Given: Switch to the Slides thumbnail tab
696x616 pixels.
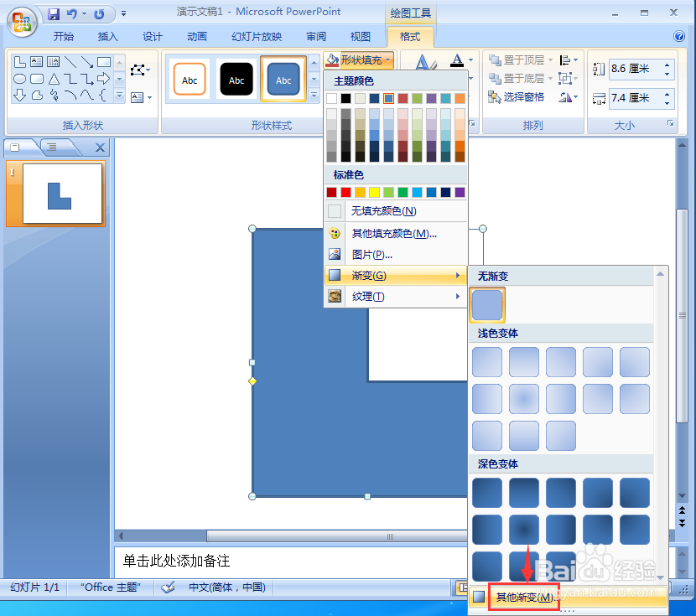Looking at the screenshot, I should click(x=15, y=147).
